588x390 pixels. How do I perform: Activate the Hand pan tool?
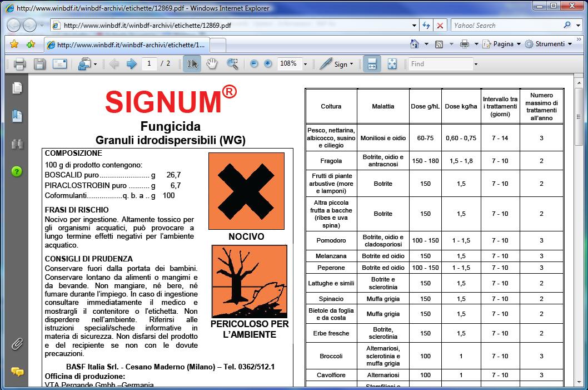[212, 64]
